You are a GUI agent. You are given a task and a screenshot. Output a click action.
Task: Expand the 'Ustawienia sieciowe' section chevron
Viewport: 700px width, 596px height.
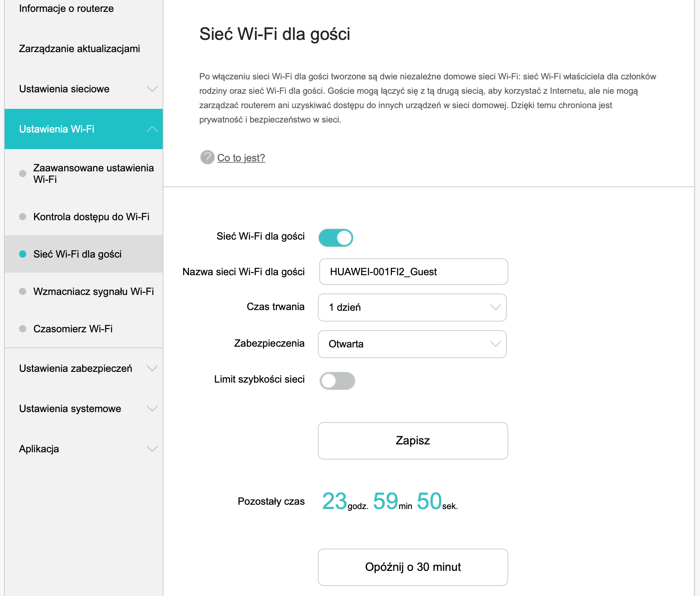pyautogui.click(x=152, y=89)
